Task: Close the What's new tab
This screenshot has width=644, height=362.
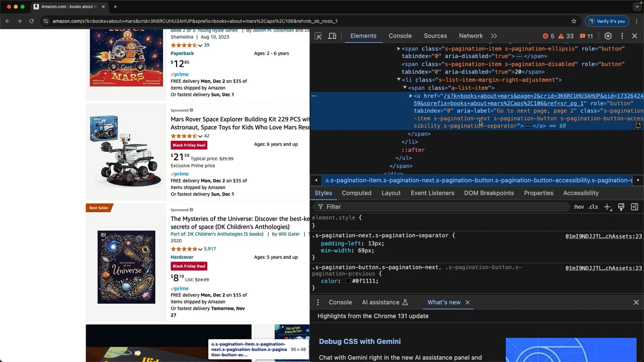Action: (467, 302)
